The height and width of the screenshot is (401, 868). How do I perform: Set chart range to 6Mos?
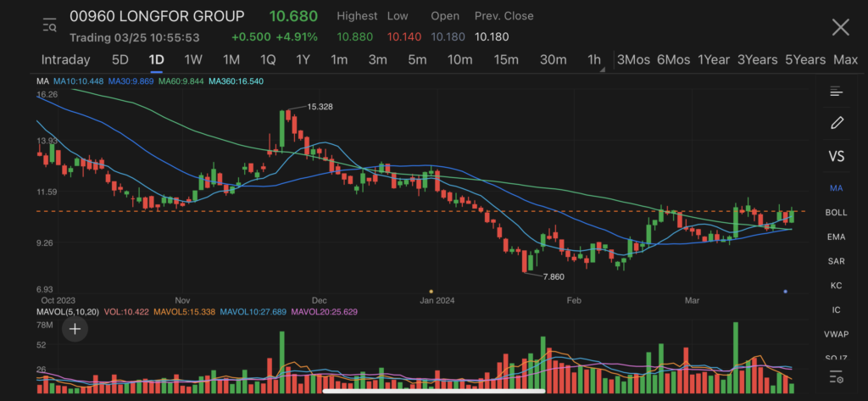(673, 59)
